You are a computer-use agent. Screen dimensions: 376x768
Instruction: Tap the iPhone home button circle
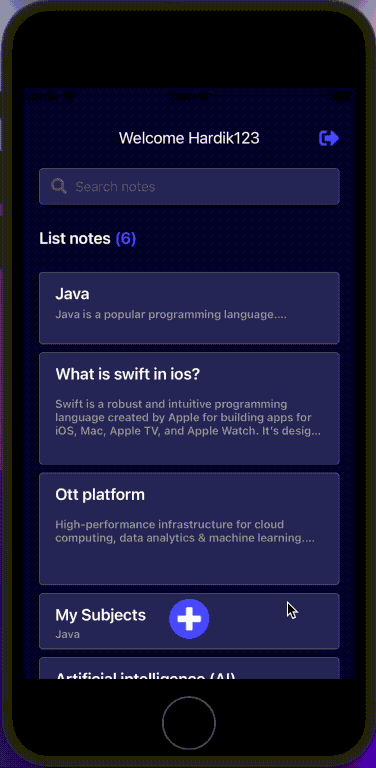189,723
